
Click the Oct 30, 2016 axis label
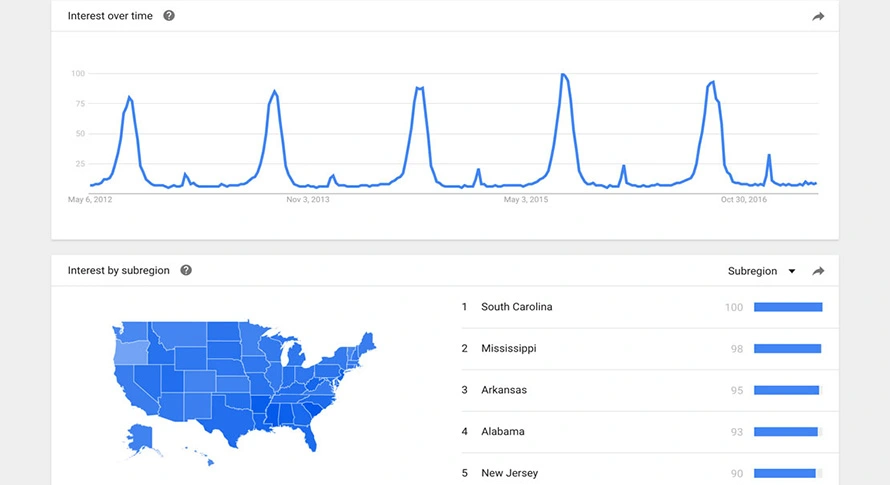point(744,200)
